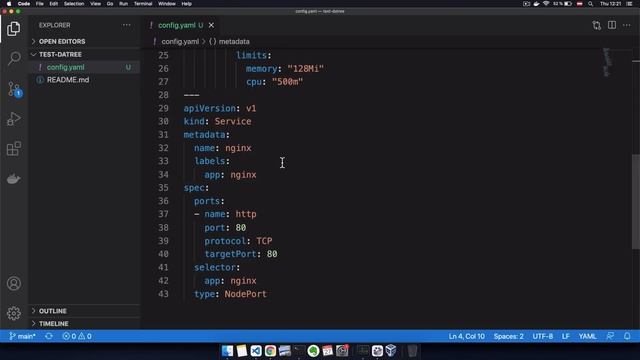Viewport: 640px width, 360px height.
Task: Open the Code application menu
Action: coord(24,4)
